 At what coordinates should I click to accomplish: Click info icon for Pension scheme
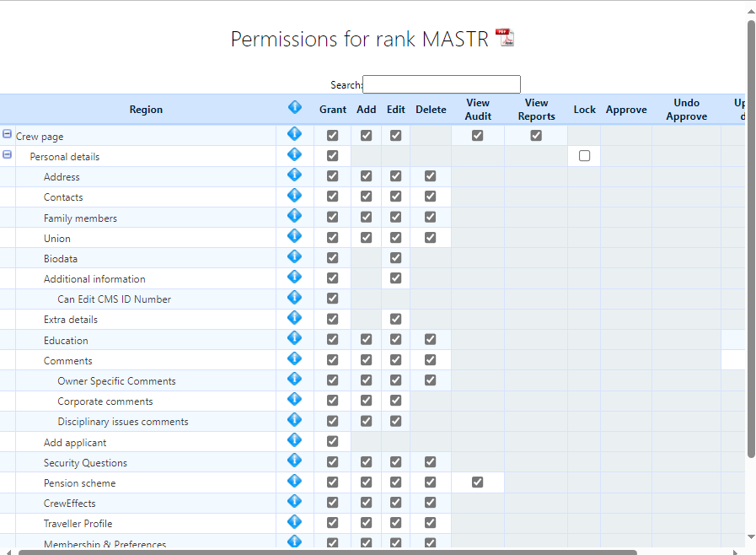(294, 482)
